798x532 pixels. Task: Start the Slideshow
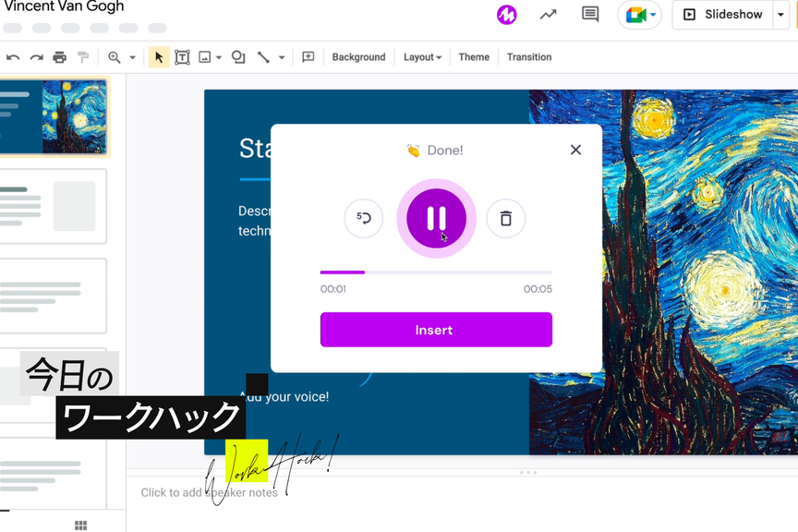pyautogui.click(x=722, y=15)
